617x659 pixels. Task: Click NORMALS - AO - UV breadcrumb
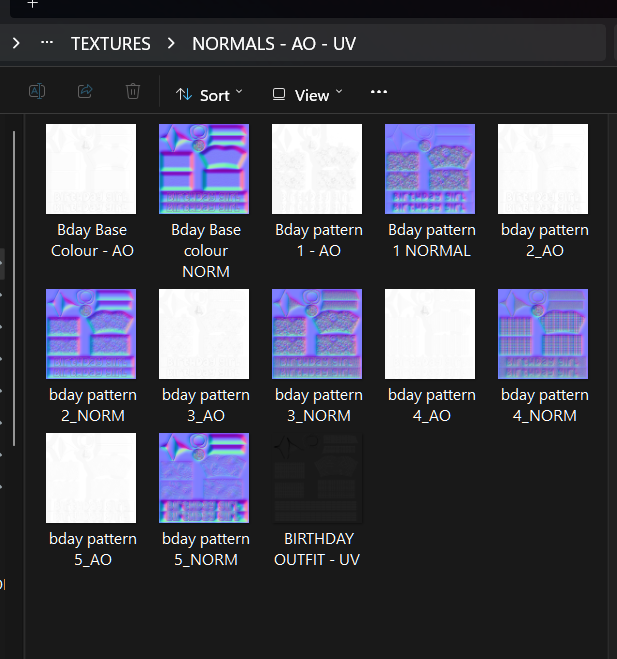coord(273,44)
